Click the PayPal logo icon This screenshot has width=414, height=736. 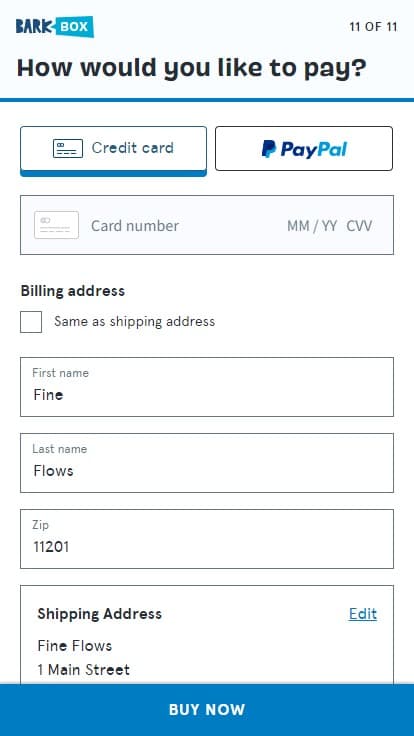click(269, 149)
